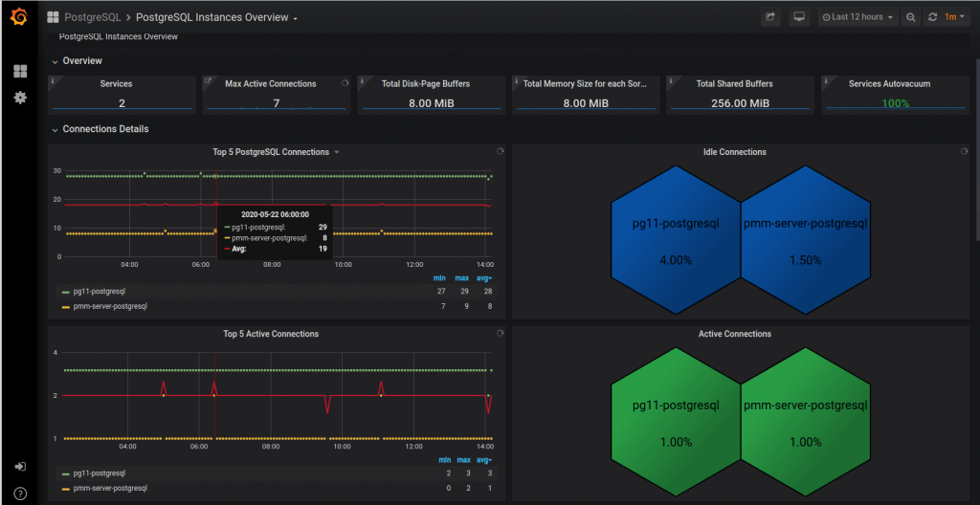Open the 1m refresh interval dropdown

[x=953, y=17]
